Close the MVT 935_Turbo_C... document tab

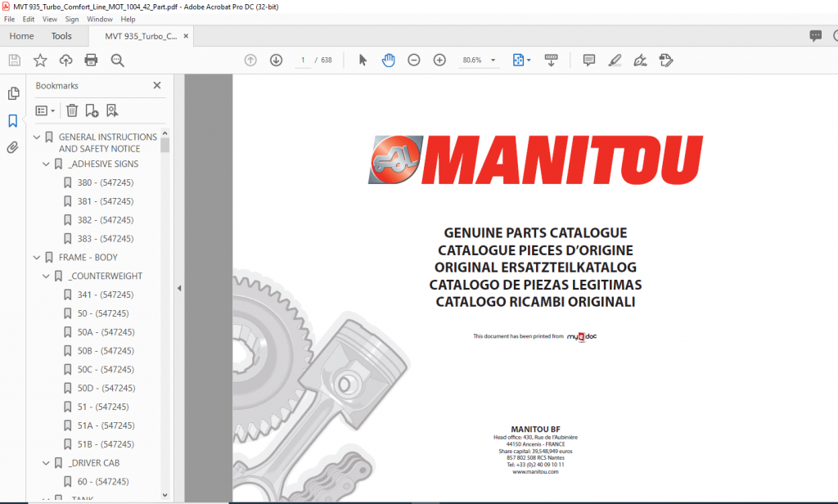pos(186,36)
